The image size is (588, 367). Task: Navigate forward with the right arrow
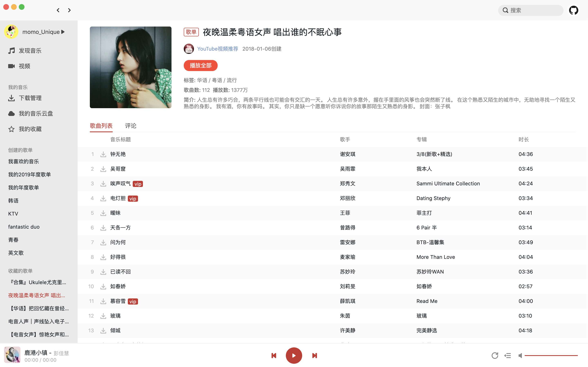coord(69,10)
